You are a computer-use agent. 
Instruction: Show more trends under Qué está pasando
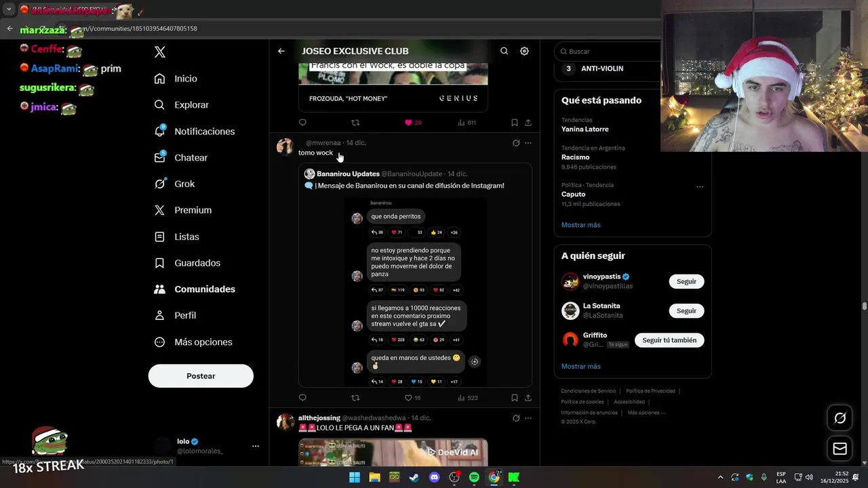(x=580, y=225)
